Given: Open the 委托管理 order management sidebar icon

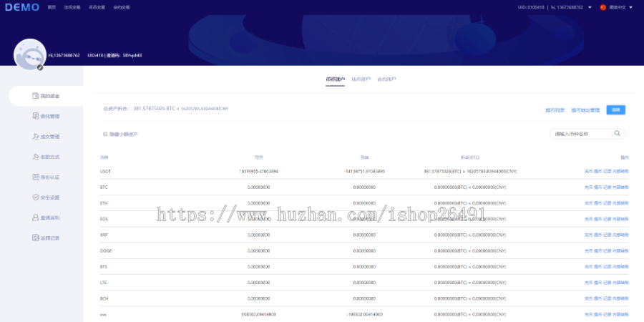Looking at the screenshot, I should [35, 116].
